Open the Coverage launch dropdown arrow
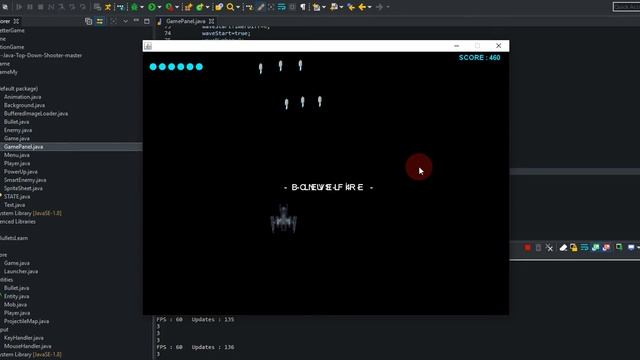This screenshot has height=360, width=640. click(x=177, y=7)
